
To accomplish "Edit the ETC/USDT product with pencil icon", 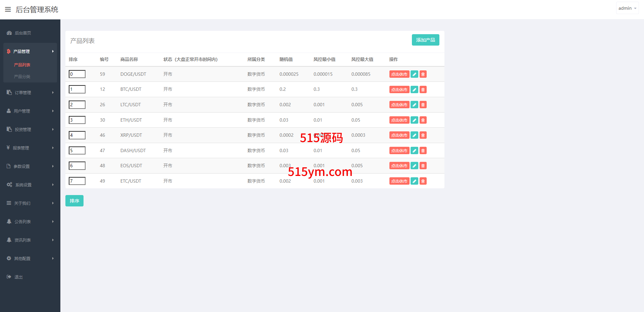I will pyautogui.click(x=414, y=181).
